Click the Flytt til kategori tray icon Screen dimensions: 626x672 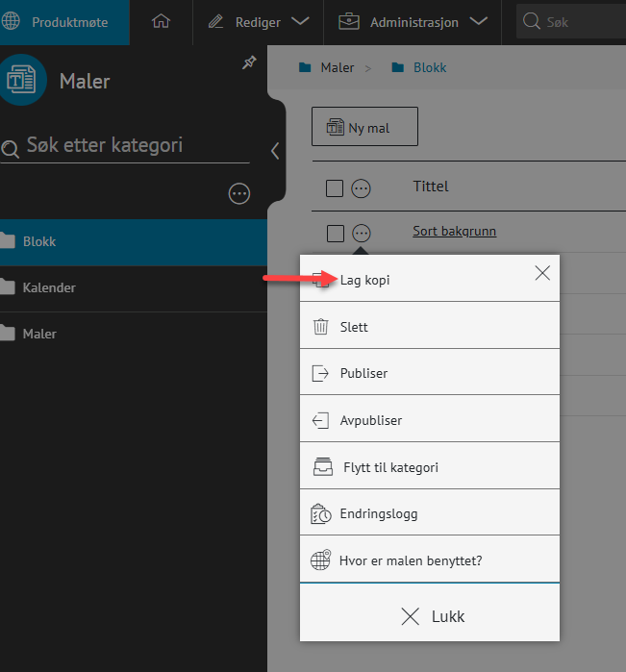click(x=322, y=467)
